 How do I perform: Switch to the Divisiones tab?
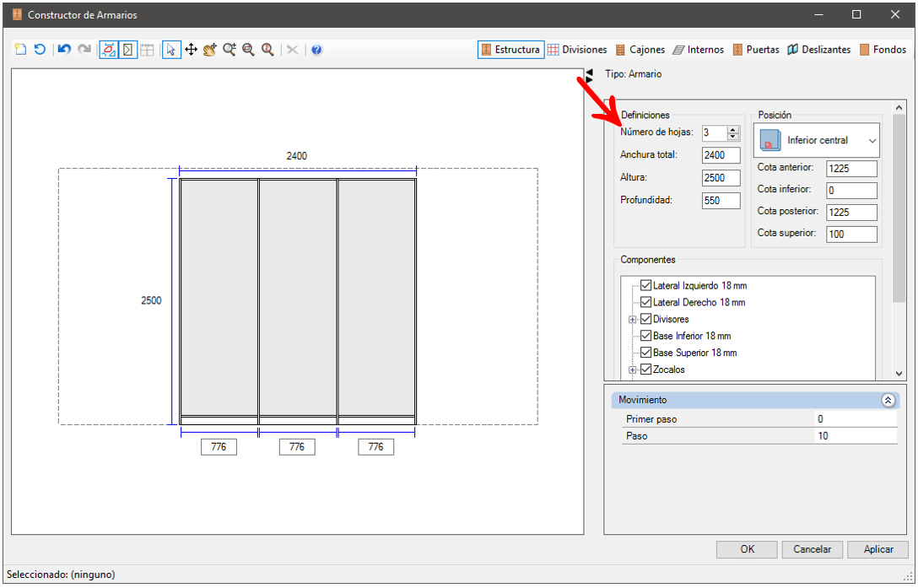(x=578, y=50)
